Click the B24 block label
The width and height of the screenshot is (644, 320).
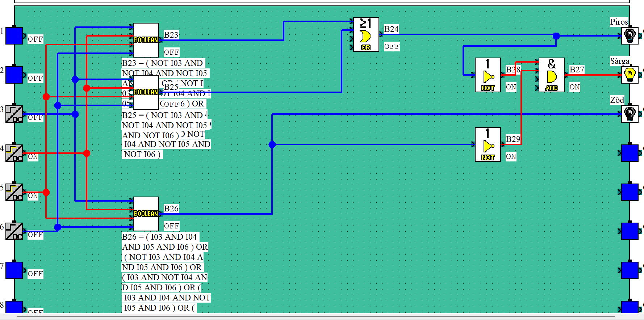[391, 29]
